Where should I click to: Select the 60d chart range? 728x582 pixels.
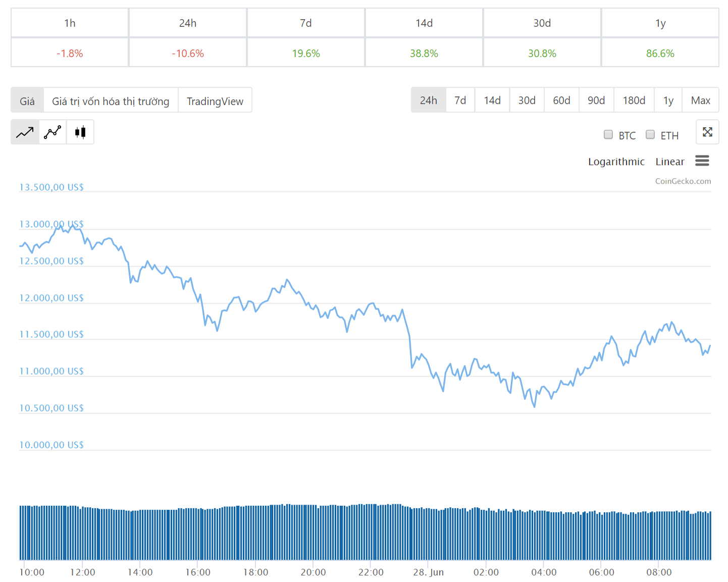(562, 100)
